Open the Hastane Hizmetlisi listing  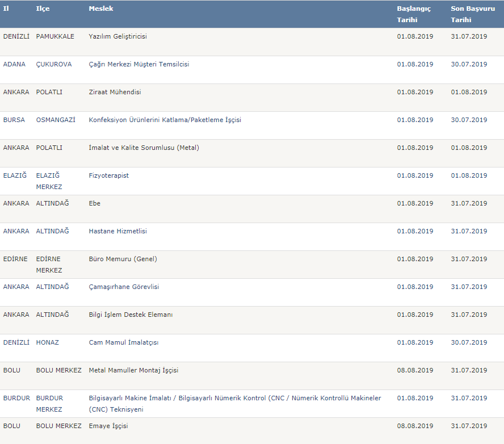118,231
